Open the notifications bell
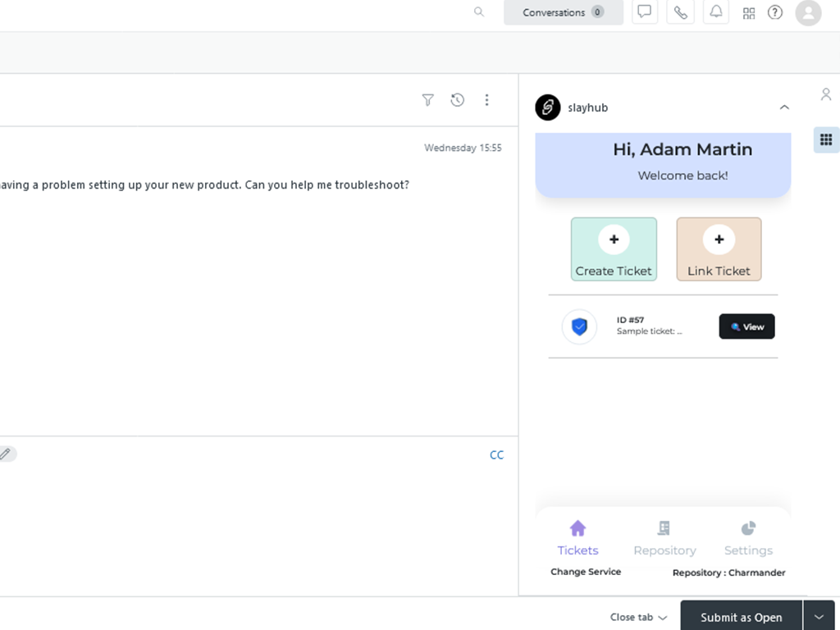 coord(716,12)
